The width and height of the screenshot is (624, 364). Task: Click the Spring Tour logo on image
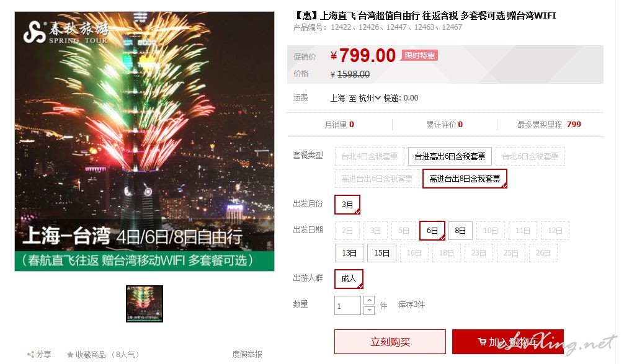tap(66, 32)
